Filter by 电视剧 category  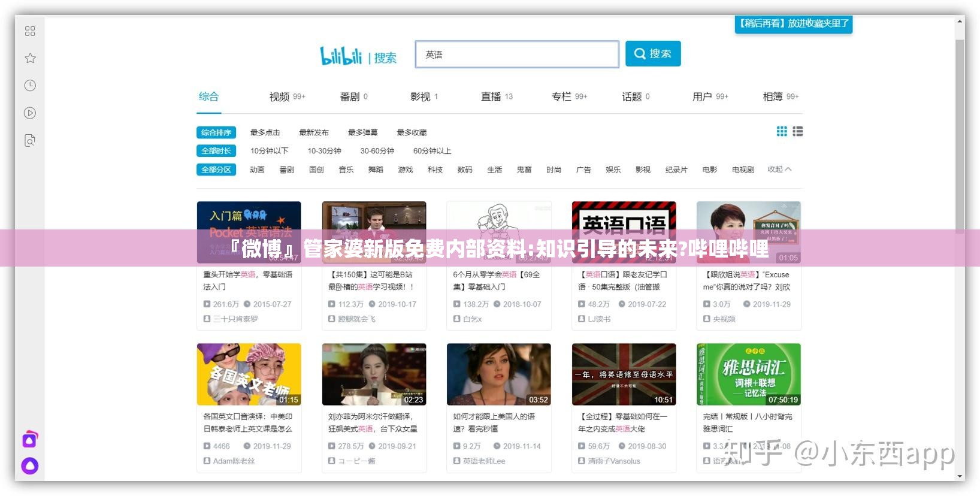click(x=743, y=170)
